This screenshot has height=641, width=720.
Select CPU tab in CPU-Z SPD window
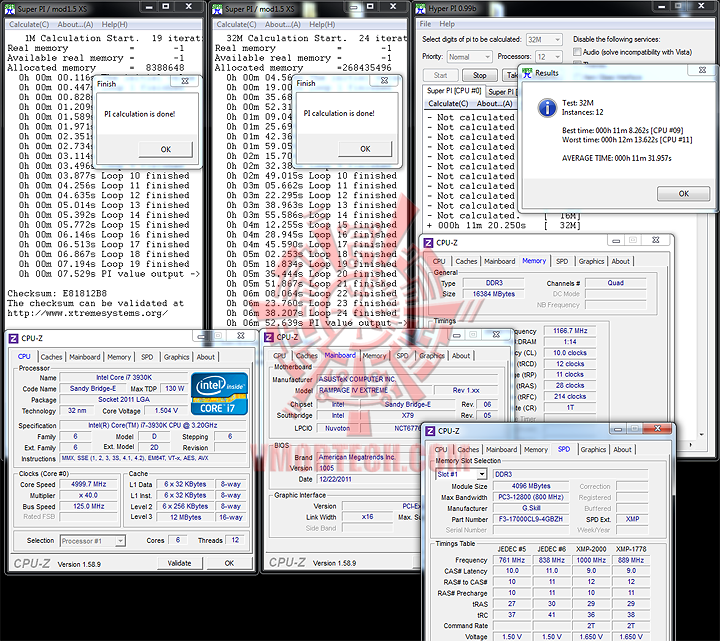(x=441, y=450)
